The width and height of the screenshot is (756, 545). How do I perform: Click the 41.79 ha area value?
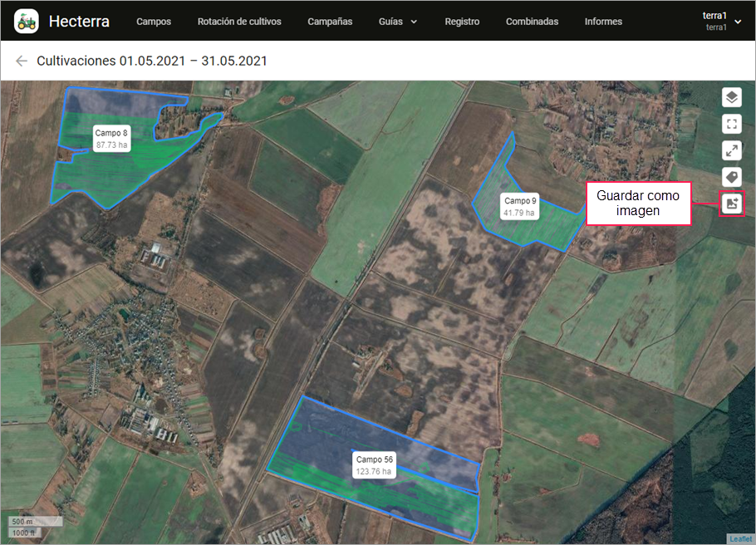519,213
